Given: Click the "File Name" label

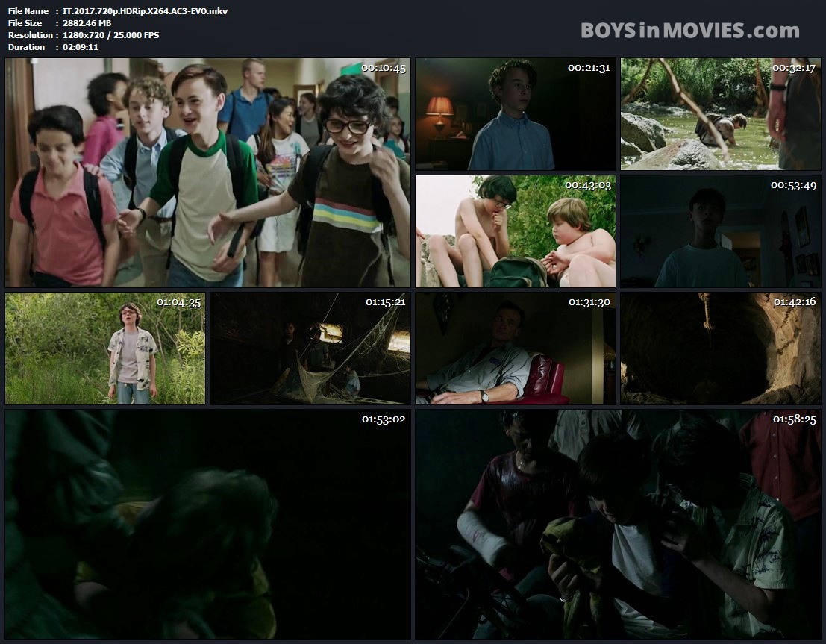Looking at the screenshot, I should pos(28,11).
